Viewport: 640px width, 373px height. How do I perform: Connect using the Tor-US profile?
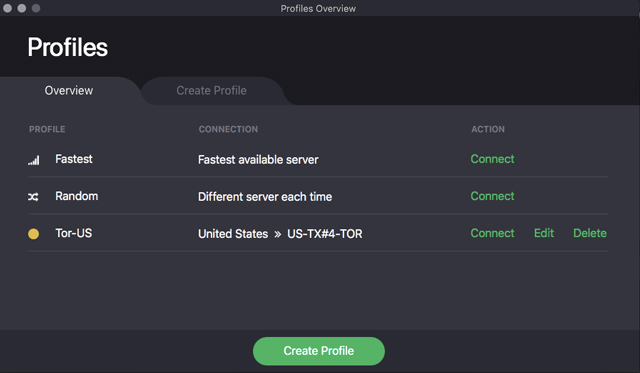492,233
